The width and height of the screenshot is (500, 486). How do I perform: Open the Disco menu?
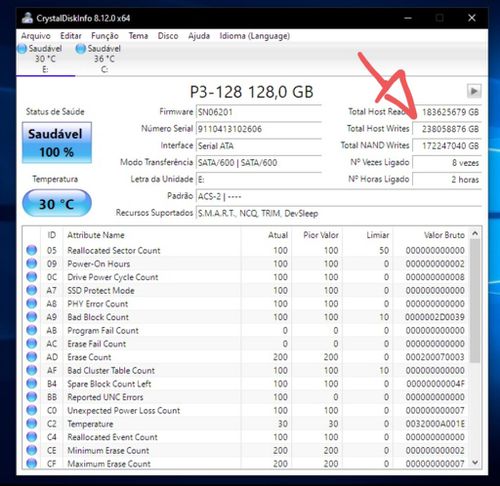(x=168, y=36)
